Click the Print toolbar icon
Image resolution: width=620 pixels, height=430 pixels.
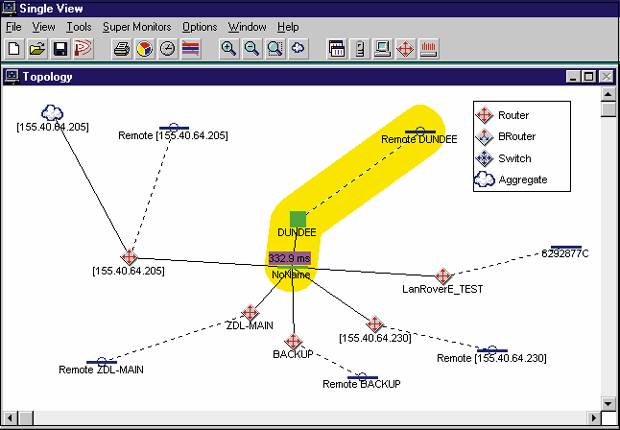click(x=122, y=48)
